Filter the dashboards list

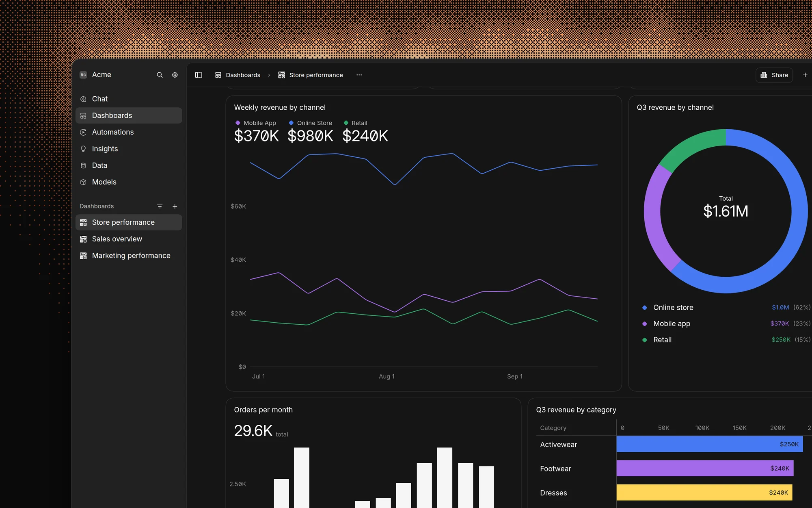tap(160, 206)
